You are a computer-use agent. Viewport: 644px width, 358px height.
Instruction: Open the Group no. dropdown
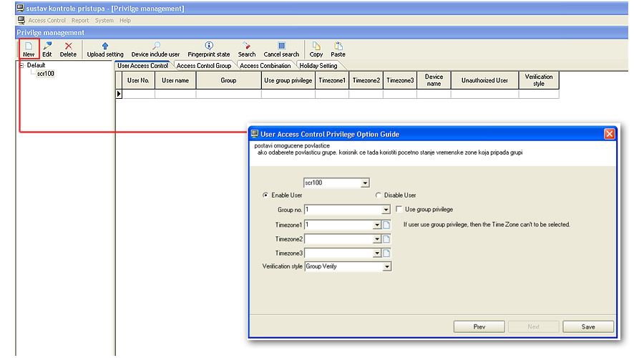[386, 210]
